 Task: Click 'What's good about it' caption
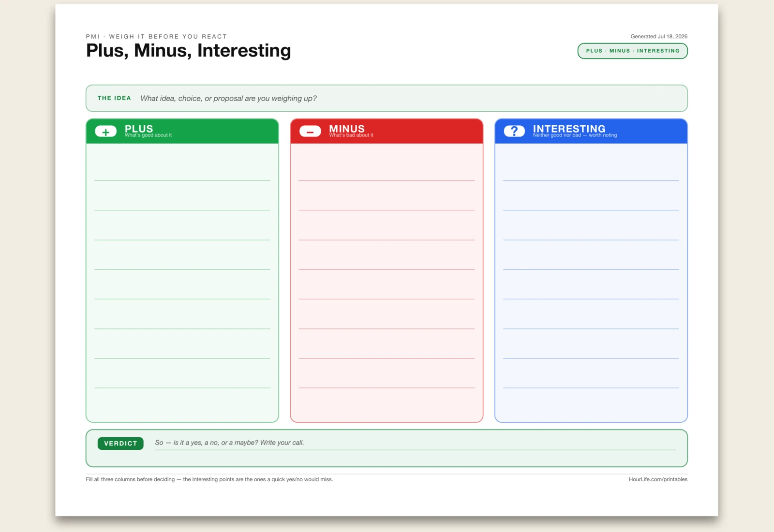[148, 135]
